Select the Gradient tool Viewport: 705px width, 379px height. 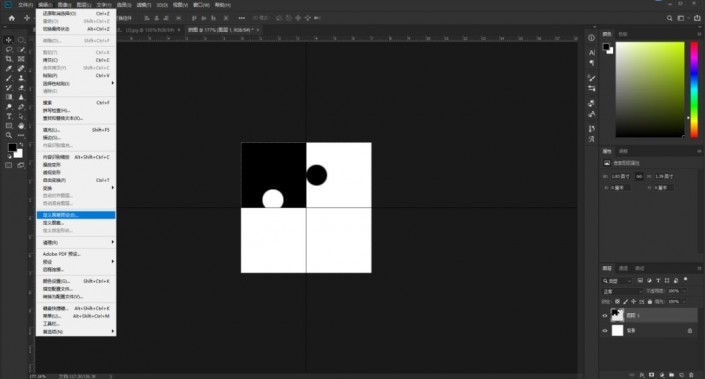tap(9, 97)
